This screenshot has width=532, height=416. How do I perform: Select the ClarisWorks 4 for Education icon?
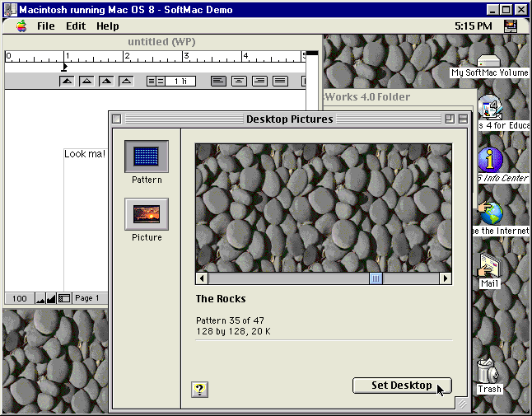tap(490, 106)
